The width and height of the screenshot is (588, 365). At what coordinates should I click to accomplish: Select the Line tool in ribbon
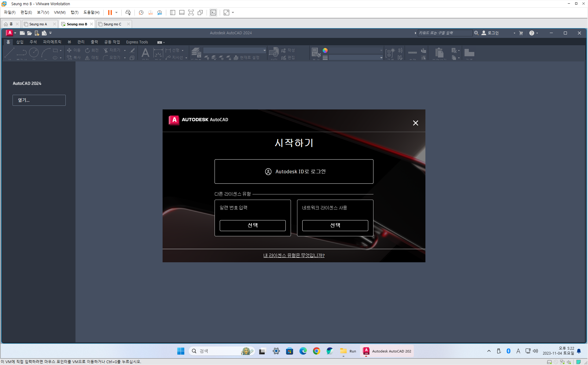click(9, 53)
